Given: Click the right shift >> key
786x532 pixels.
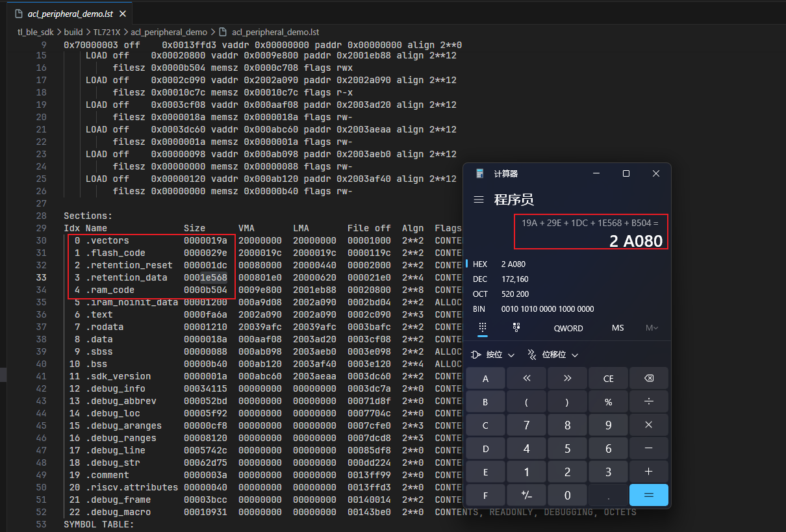Looking at the screenshot, I should click(567, 379).
